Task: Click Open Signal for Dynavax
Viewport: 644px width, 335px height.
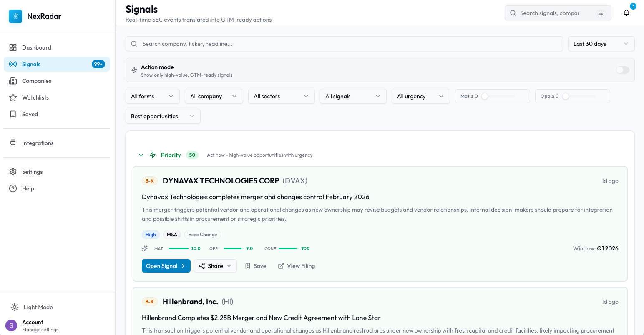Action: coord(166,266)
